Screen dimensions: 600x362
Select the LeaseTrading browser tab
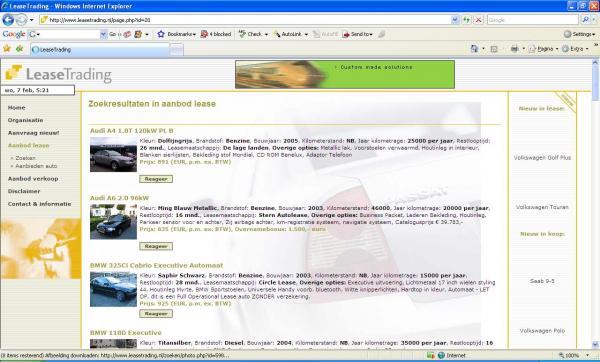coord(100,49)
